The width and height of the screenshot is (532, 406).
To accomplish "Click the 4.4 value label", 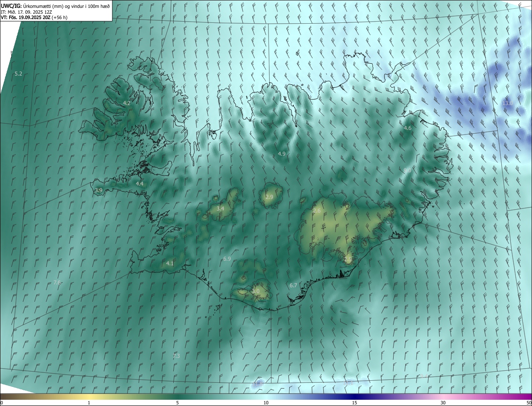I will [x=140, y=183].
